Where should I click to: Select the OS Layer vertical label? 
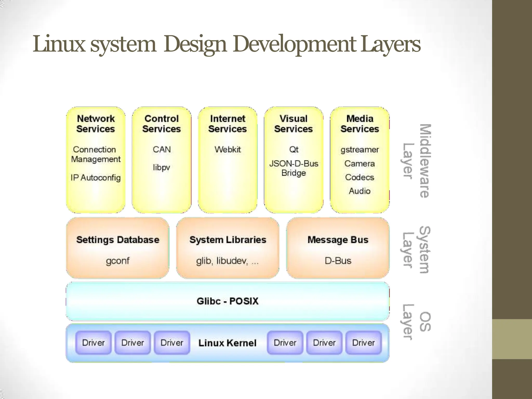(x=416, y=322)
